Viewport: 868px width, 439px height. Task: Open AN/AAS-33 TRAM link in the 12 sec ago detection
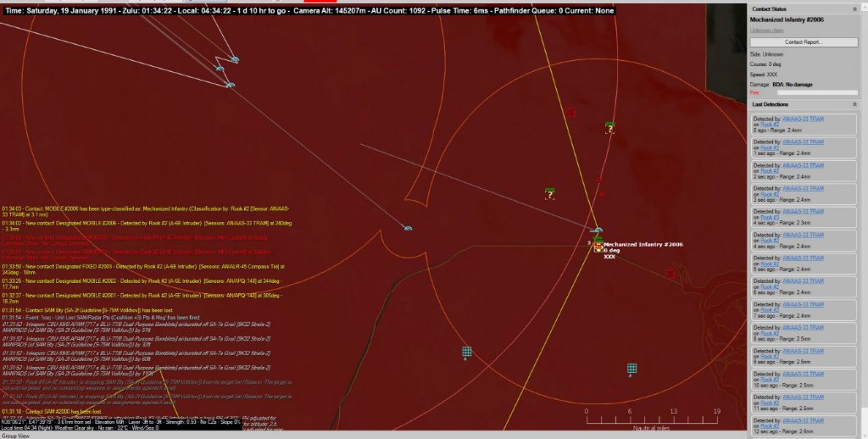[x=804, y=420]
